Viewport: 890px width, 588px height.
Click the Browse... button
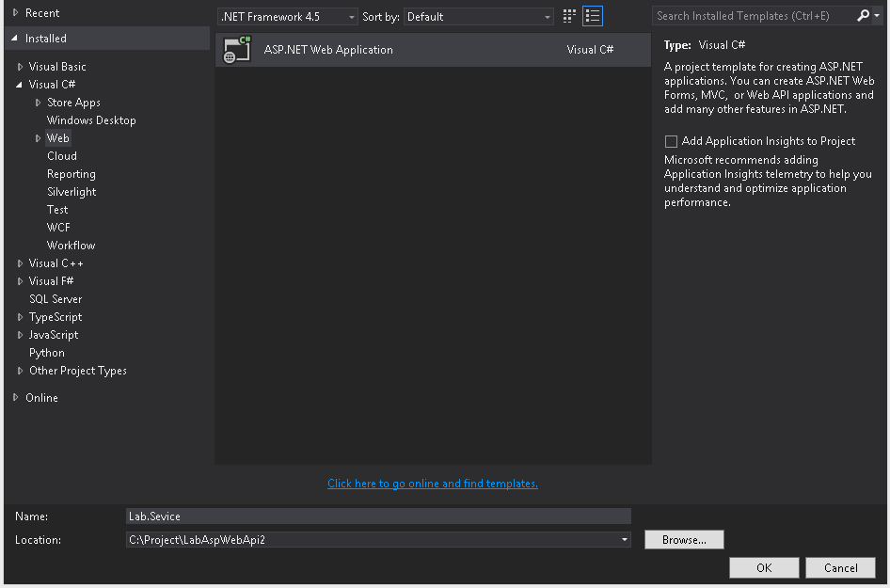click(x=684, y=540)
